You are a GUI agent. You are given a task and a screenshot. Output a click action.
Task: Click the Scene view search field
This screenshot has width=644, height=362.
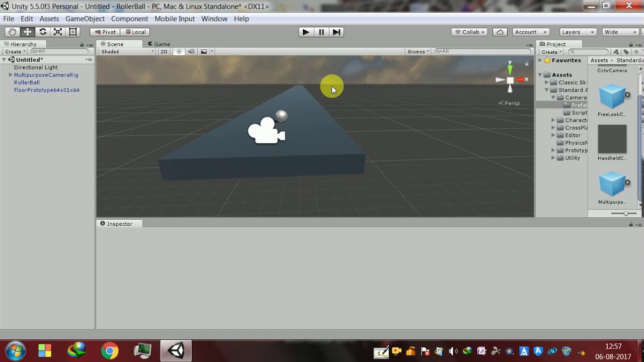tap(482, 51)
